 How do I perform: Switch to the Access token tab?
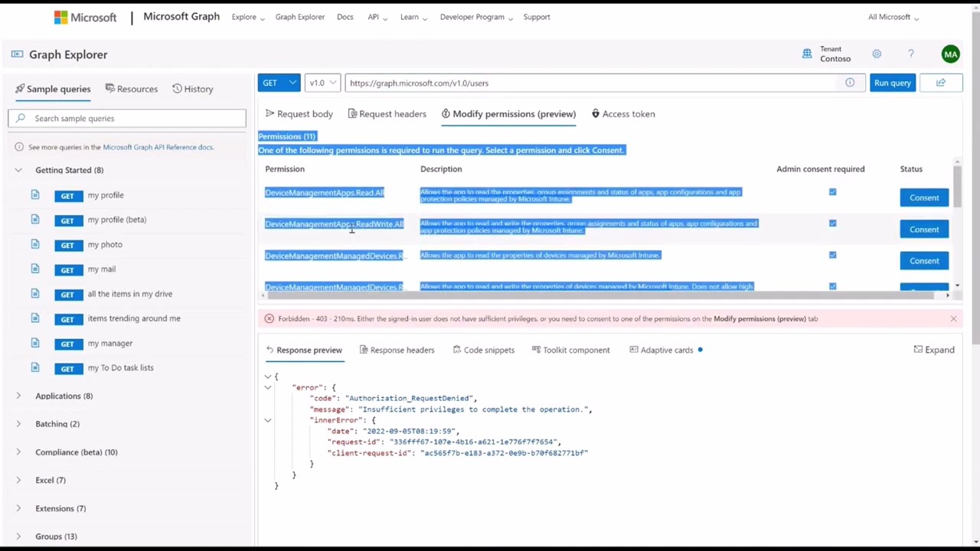623,114
